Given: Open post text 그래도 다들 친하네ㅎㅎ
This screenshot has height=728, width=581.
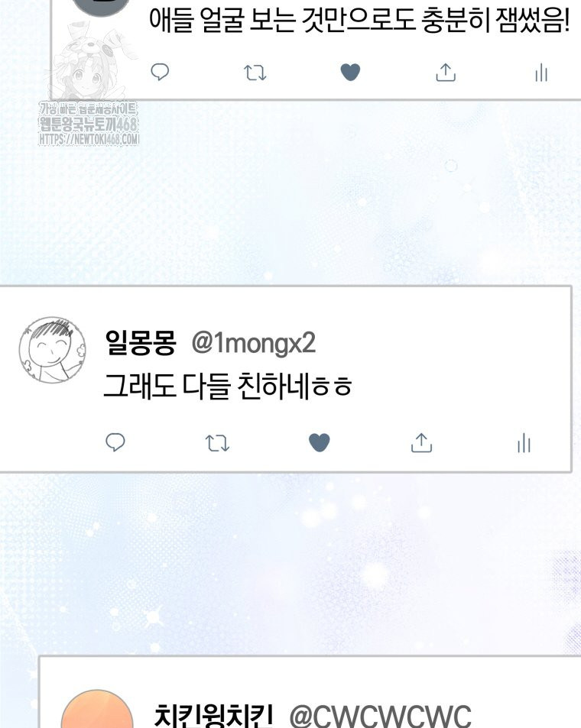Looking at the screenshot, I should click(228, 387).
